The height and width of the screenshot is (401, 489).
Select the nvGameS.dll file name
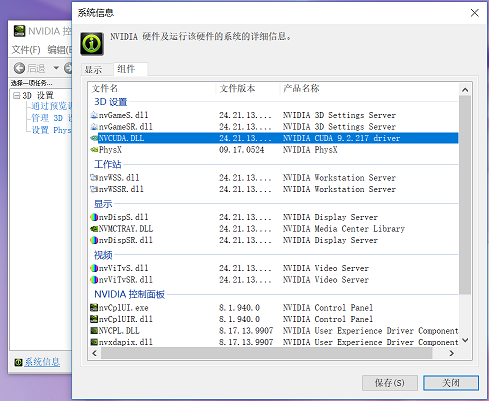coord(123,115)
